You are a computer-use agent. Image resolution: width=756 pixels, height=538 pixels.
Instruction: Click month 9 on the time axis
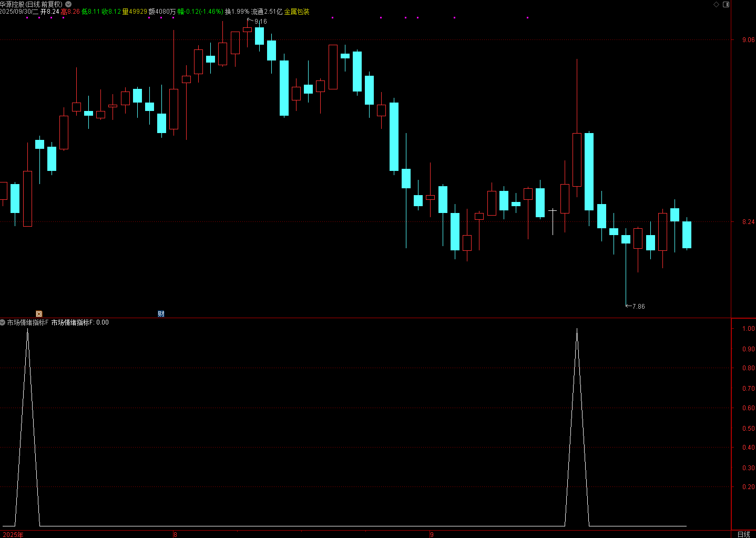(x=432, y=534)
